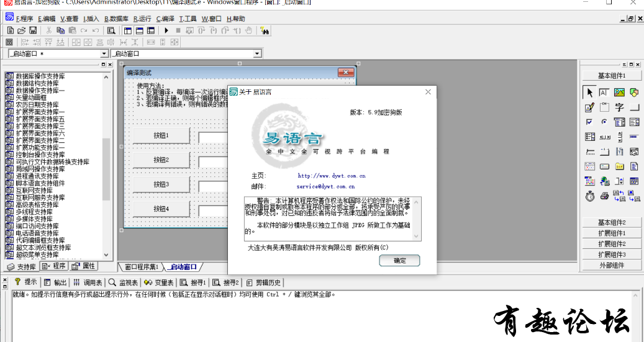This screenshot has height=342, width=644.
Task: Click the service@dywt.com.cn email link
Action: (x=325, y=186)
